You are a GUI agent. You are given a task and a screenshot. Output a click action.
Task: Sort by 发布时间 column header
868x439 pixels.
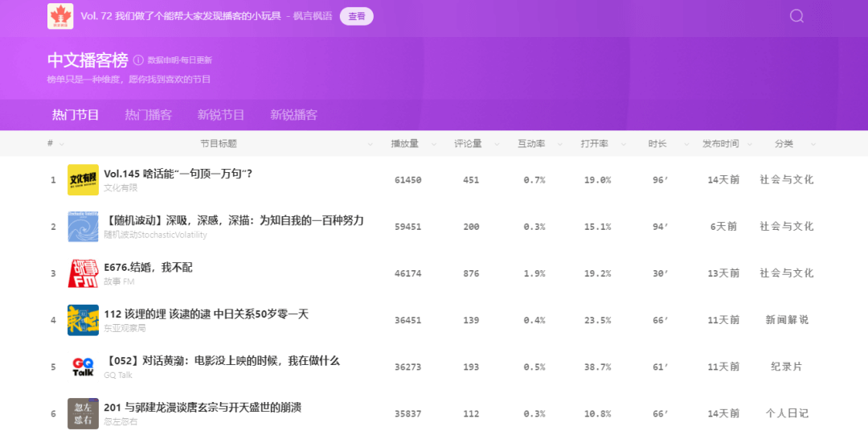click(720, 144)
